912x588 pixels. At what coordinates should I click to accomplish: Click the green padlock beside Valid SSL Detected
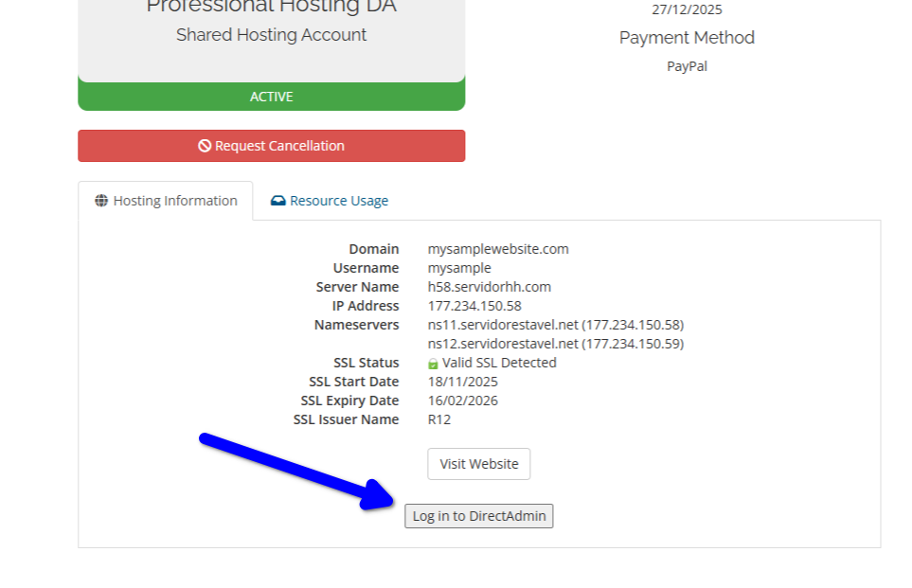coord(435,362)
